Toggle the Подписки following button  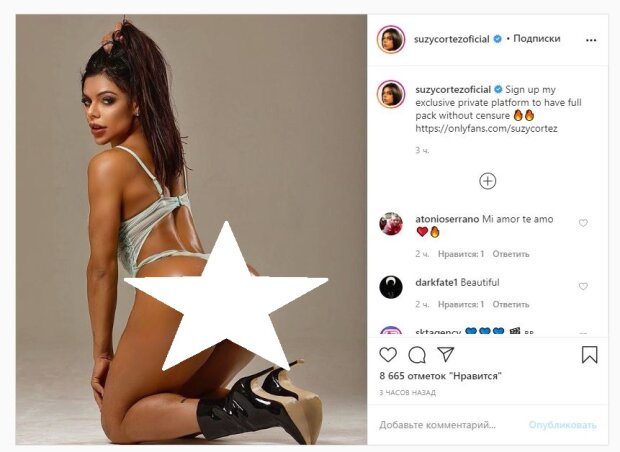(537, 39)
